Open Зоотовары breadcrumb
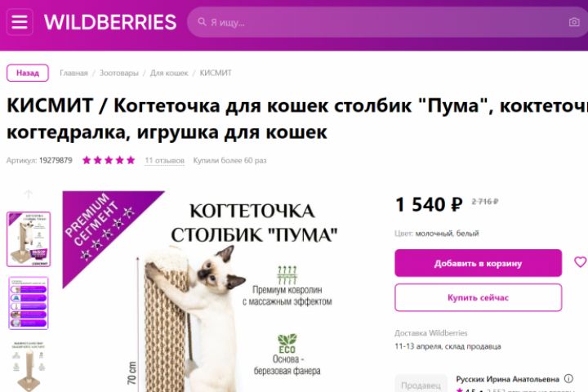The width and height of the screenshot is (588, 392). (119, 73)
